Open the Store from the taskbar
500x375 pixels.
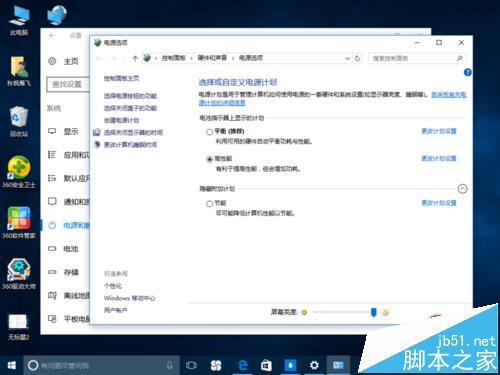coord(266,365)
